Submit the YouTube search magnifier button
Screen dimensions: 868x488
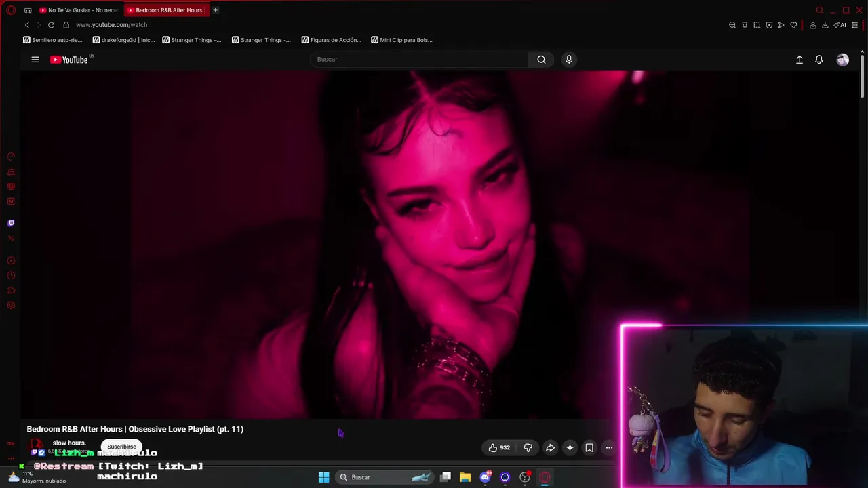(541, 60)
